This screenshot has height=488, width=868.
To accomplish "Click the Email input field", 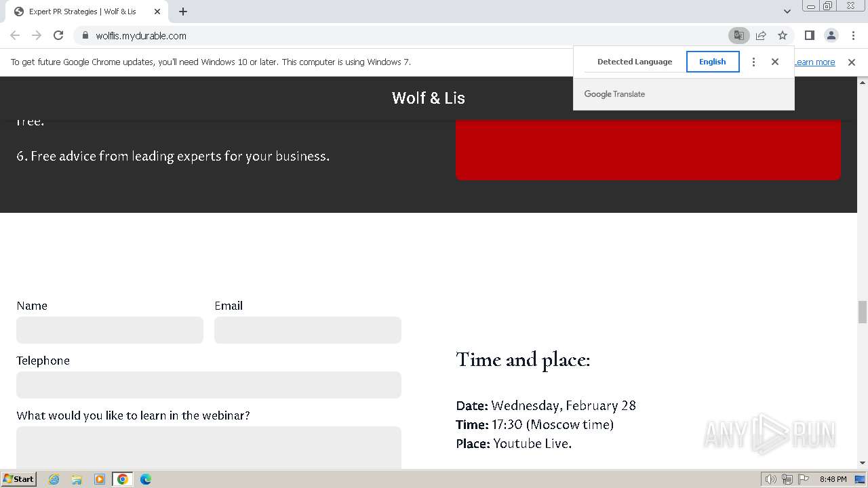I will point(308,330).
